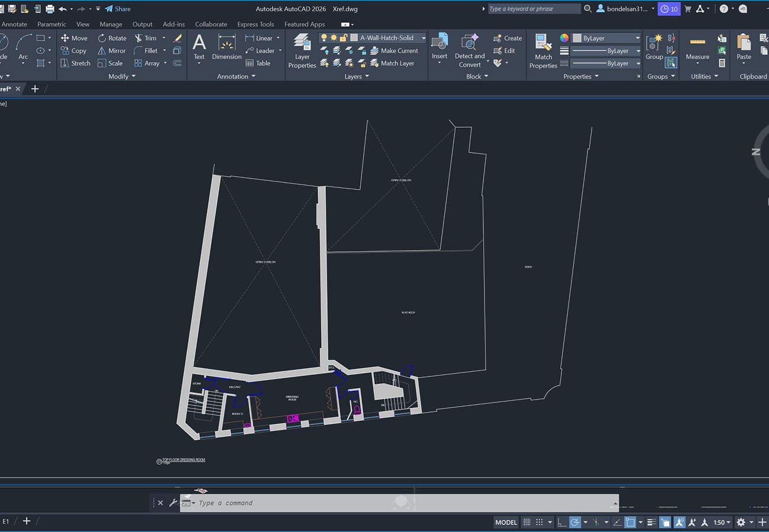This screenshot has width=769, height=532.
Task: Click the Text annotation tool
Action: 199,47
